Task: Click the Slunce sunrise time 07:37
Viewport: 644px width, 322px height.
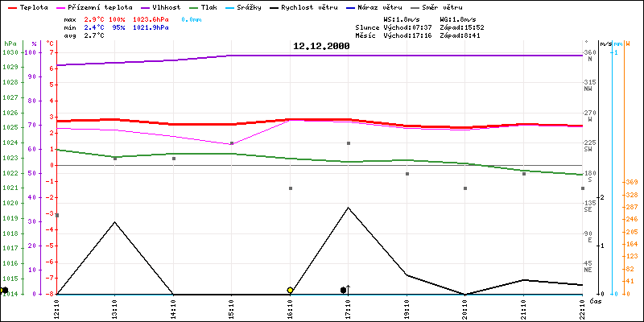Action: pos(419,27)
